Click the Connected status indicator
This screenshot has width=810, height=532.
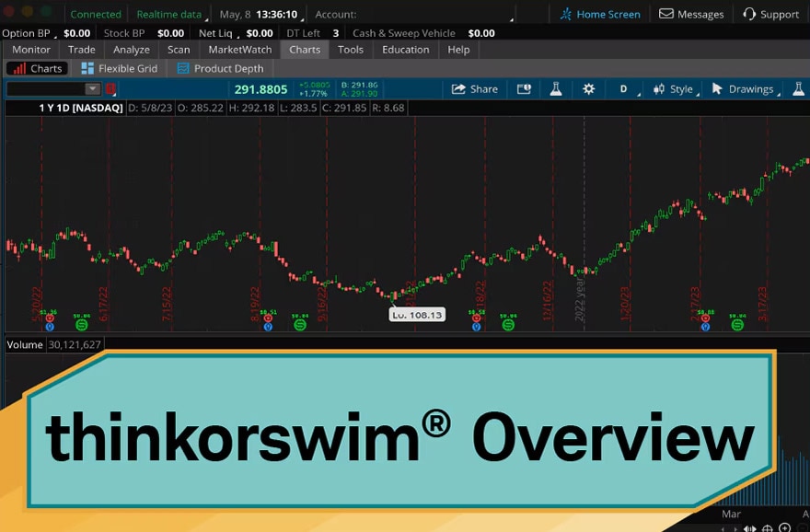(96, 14)
